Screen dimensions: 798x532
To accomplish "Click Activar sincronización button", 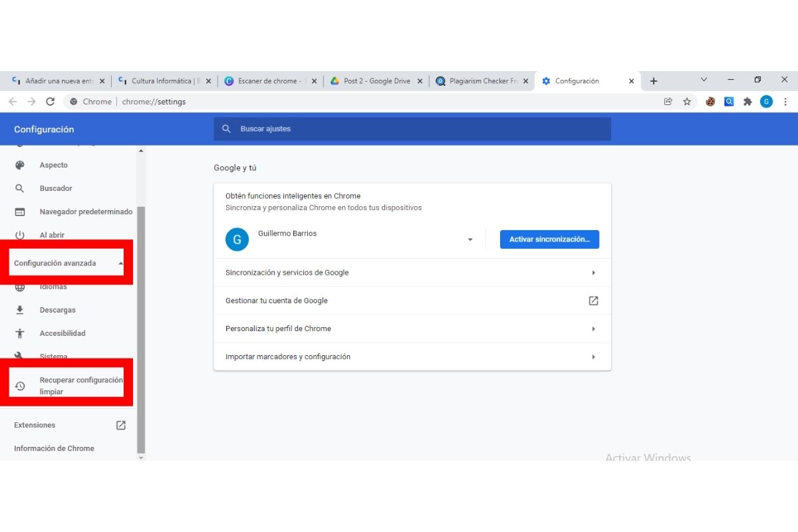I will tap(549, 239).
